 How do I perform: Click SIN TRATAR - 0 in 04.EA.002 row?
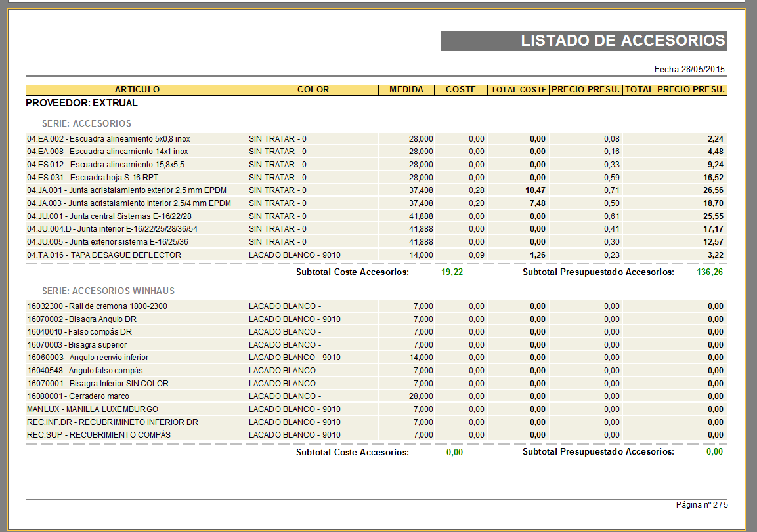pyautogui.click(x=278, y=139)
